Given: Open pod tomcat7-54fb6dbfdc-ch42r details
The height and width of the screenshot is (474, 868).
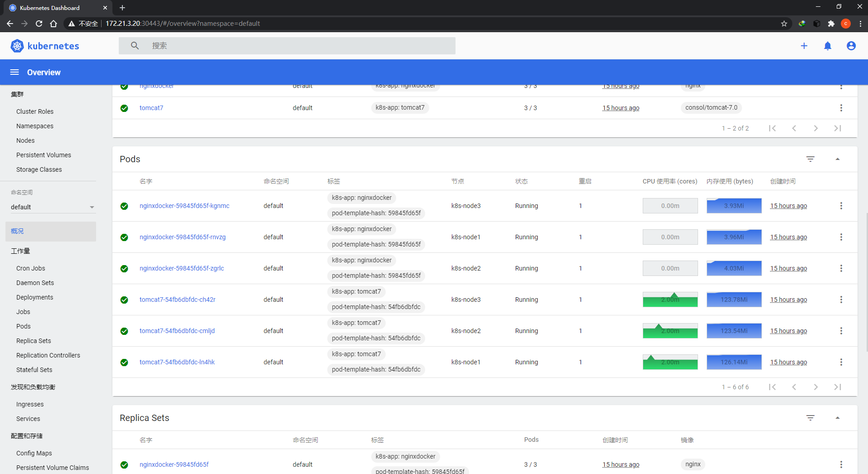Looking at the screenshot, I should pyautogui.click(x=178, y=300).
